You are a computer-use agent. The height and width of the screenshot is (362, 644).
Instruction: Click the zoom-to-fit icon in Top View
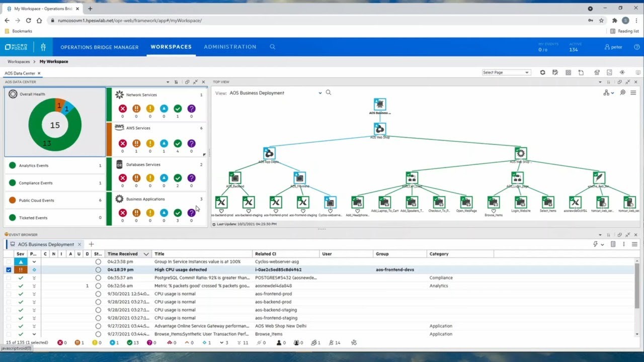(623, 93)
